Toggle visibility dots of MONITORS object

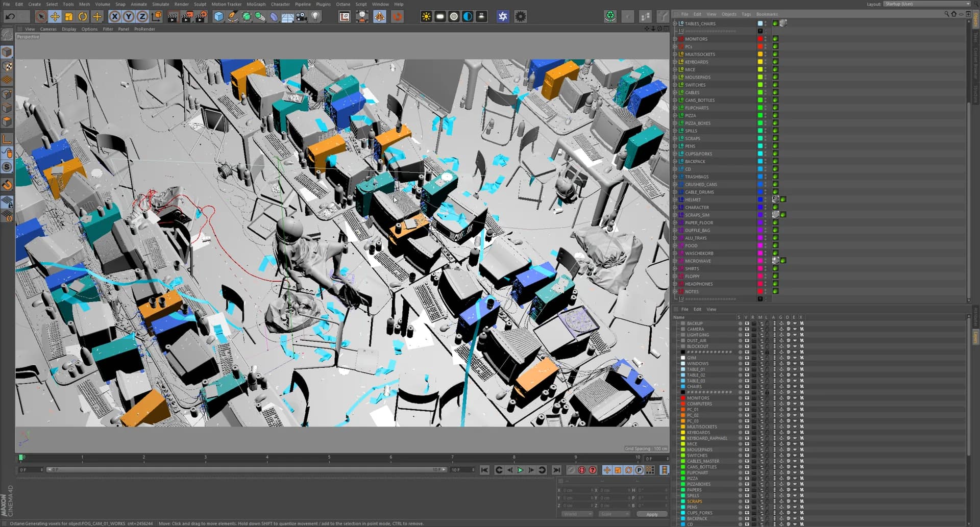point(766,39)
